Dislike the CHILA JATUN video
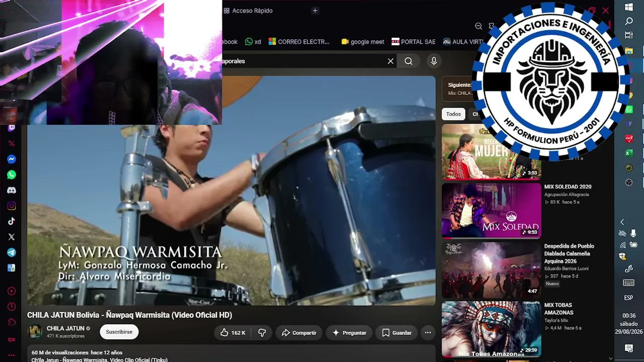644x362 pixels. [x=262, y=333]
